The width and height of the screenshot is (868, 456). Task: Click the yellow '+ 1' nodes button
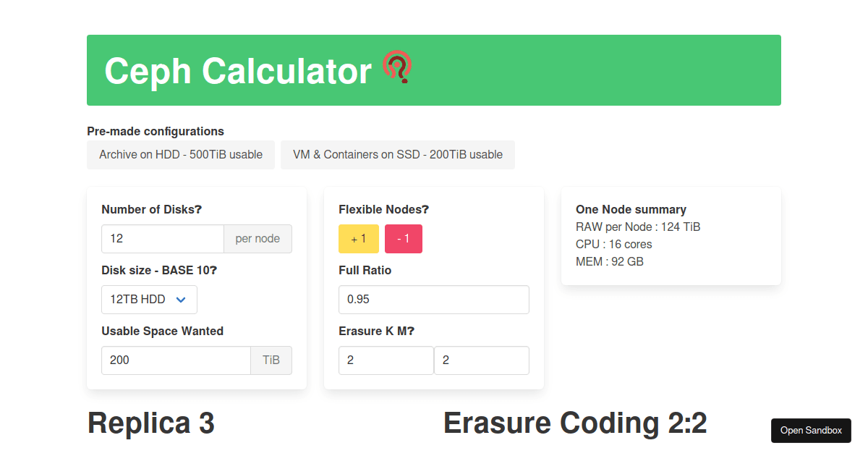(358, 238)
